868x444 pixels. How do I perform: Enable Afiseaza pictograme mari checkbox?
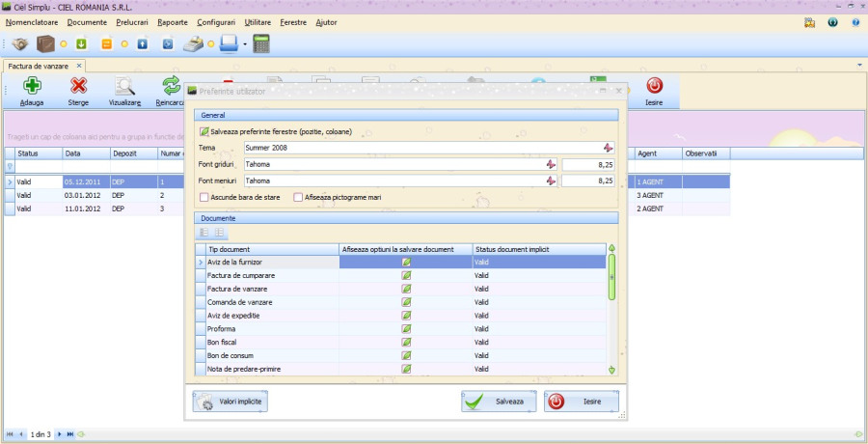pos(298,197)
